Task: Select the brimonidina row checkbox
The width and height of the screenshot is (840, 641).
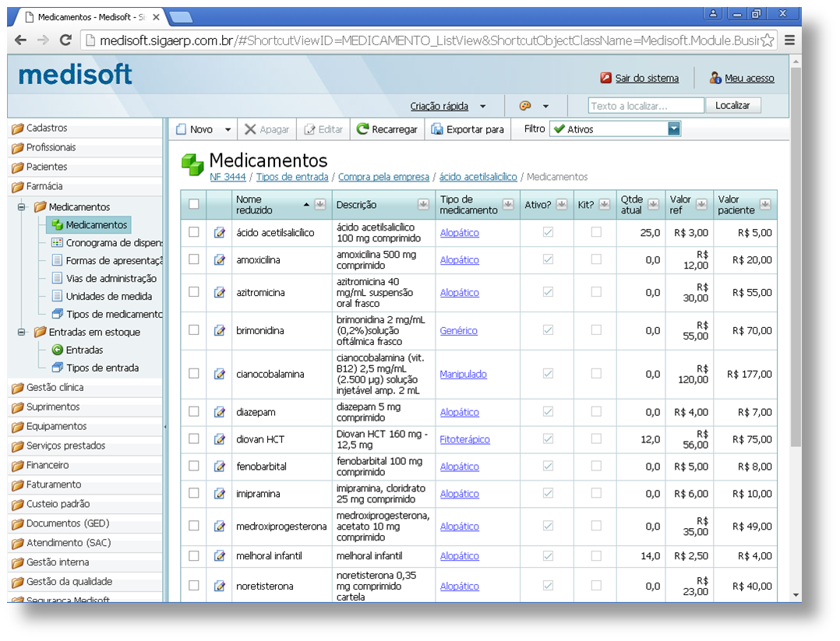Action: pyautogui.click(x=194, y=330)
